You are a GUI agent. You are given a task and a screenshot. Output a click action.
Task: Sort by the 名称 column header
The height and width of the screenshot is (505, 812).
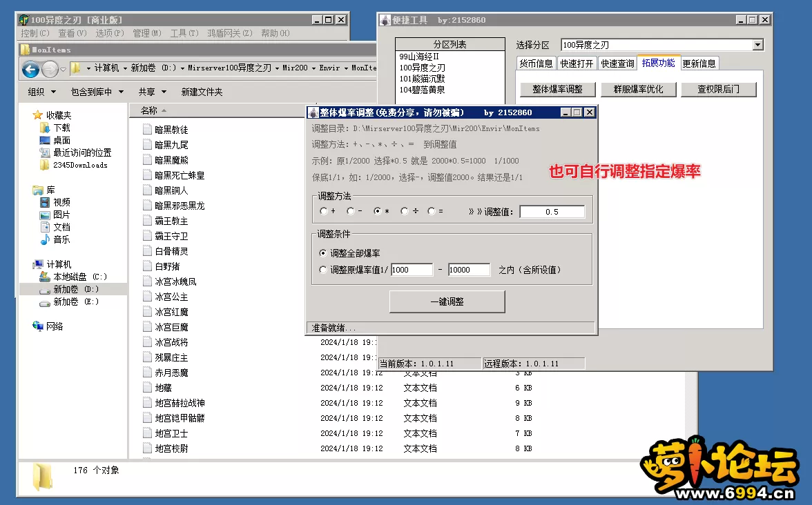[149, 110]
